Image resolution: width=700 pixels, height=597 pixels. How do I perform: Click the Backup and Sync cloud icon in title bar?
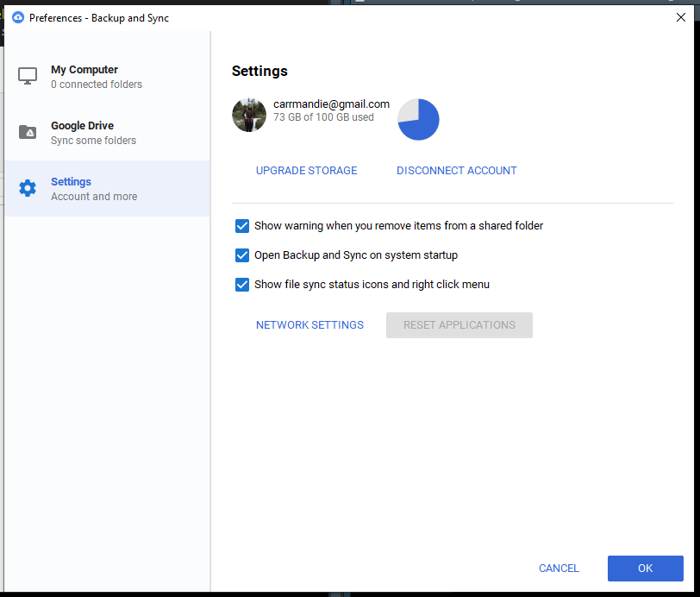point(18,18)
